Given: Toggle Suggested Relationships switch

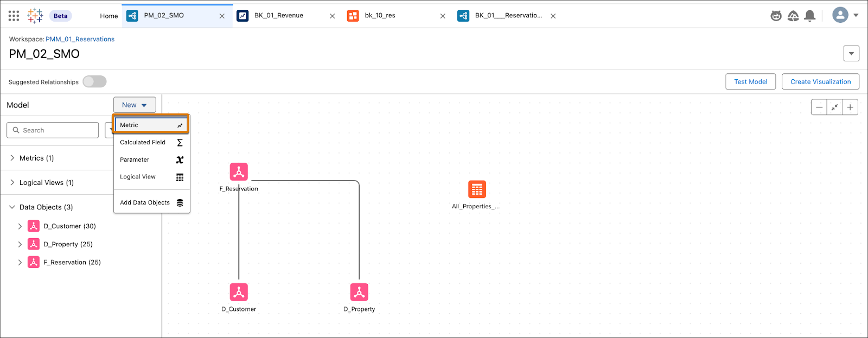Looking at the screenshot, I should [94, 81].
